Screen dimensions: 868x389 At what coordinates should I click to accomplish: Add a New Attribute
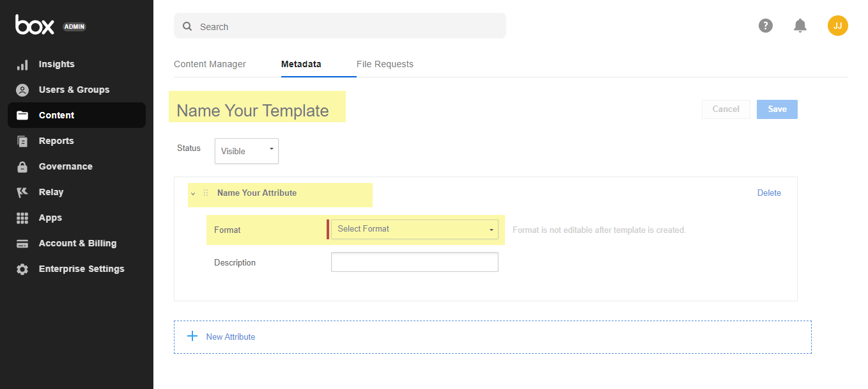(230, 337)
